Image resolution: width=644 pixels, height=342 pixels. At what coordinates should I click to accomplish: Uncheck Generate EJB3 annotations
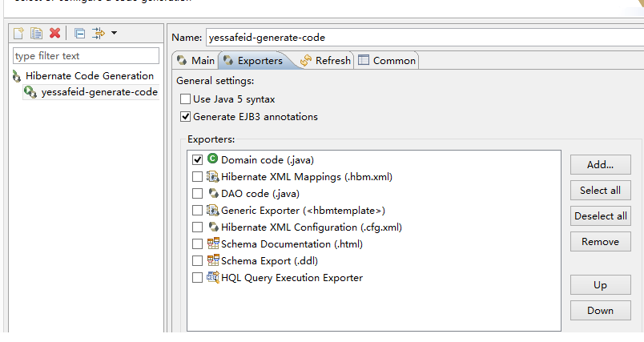coord(185,117)
